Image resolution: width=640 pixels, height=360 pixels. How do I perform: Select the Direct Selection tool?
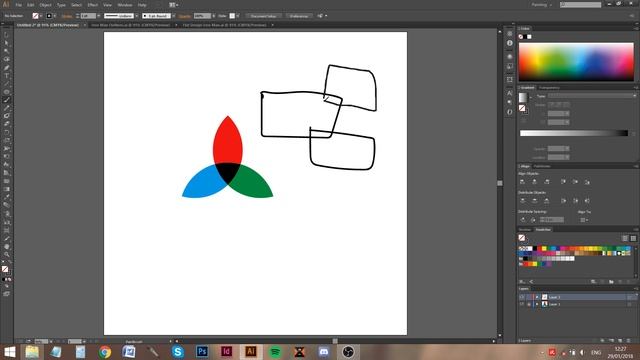[x=7, y=43]
